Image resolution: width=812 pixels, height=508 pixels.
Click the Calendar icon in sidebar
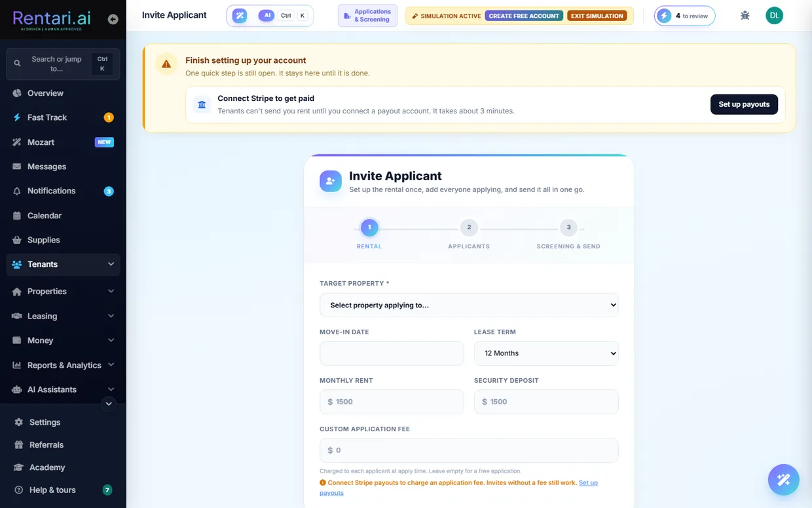point(17,216)
